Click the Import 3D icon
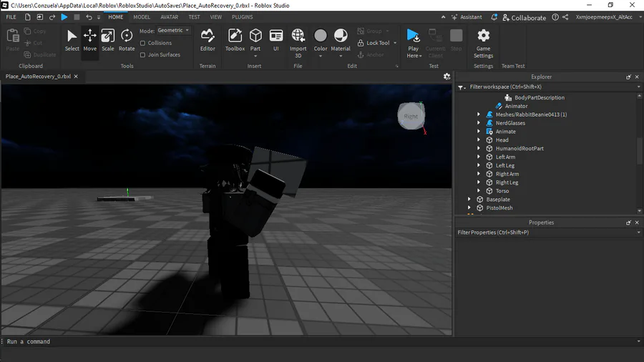The height and width of the screenshot is (362, 644). coord(298,36)
